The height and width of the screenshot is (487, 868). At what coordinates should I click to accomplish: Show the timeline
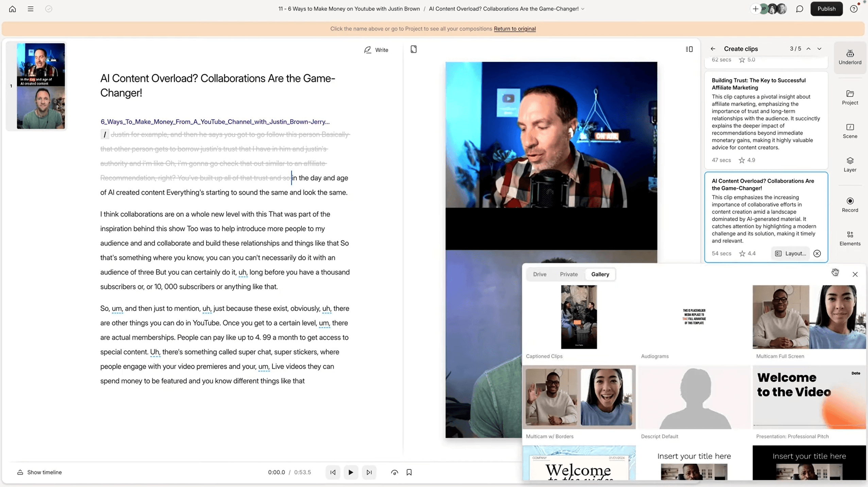[39, 472]
